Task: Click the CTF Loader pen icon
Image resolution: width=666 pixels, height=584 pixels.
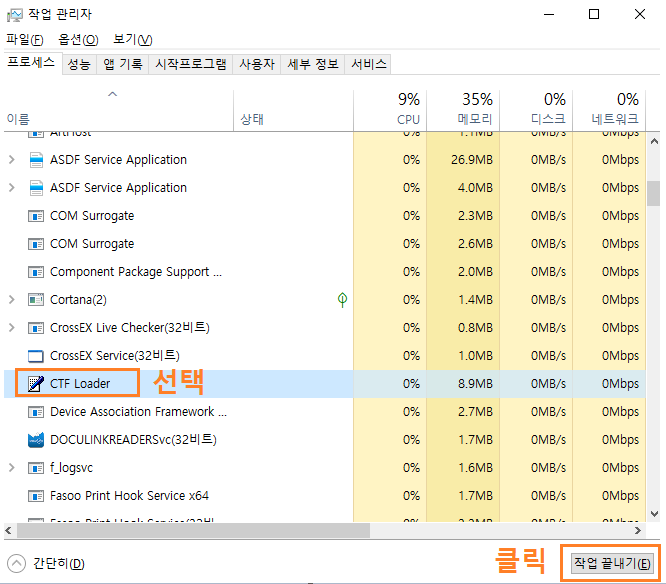Action: pyautogui.click(x=36, y=384)
